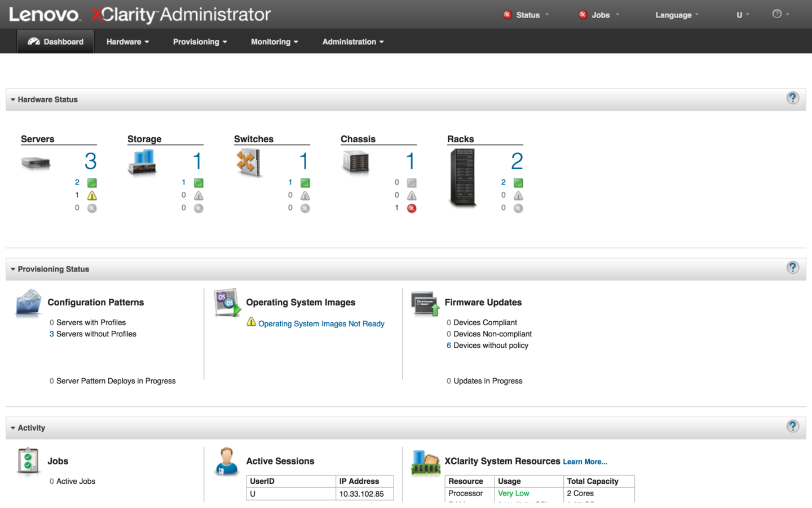
Task: Open the Language dropdown
Action: (677, 15)
